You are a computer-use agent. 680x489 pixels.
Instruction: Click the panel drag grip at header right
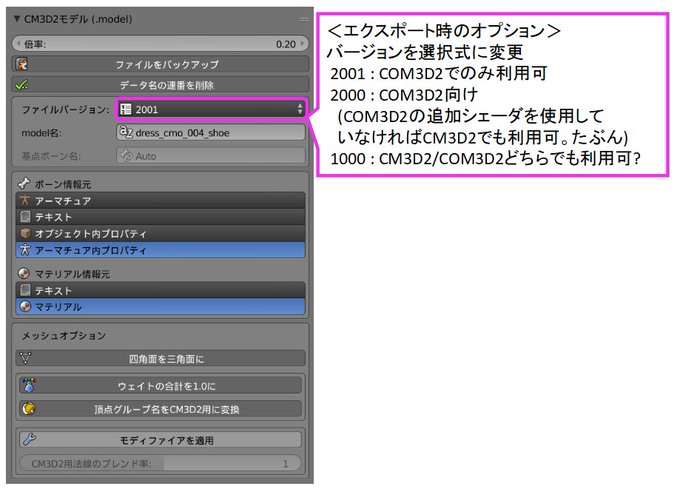[304, 19]
